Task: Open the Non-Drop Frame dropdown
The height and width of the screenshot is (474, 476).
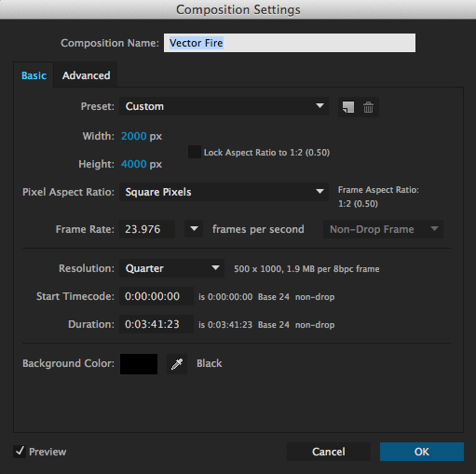Action: [x=383, y=229]
